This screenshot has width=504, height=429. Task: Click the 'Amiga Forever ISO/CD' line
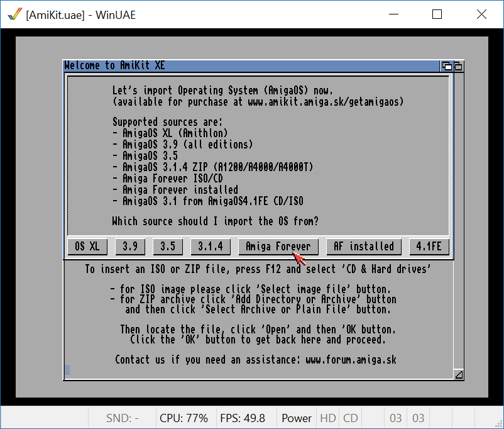[168, 178]
